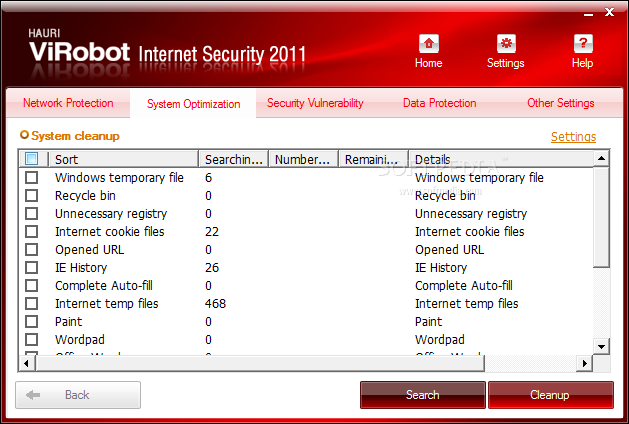Click the Search button
Screen dimensions: 629x424
point(423,395)
